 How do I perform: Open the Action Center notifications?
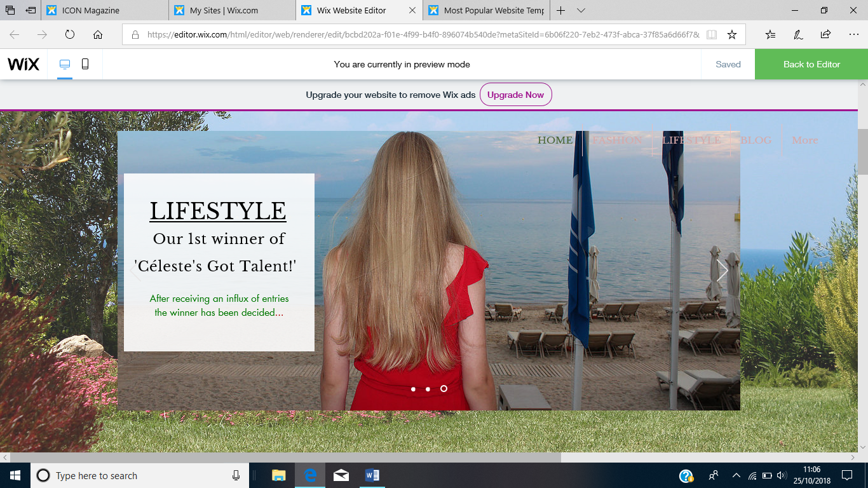click(x=847, y=475)
